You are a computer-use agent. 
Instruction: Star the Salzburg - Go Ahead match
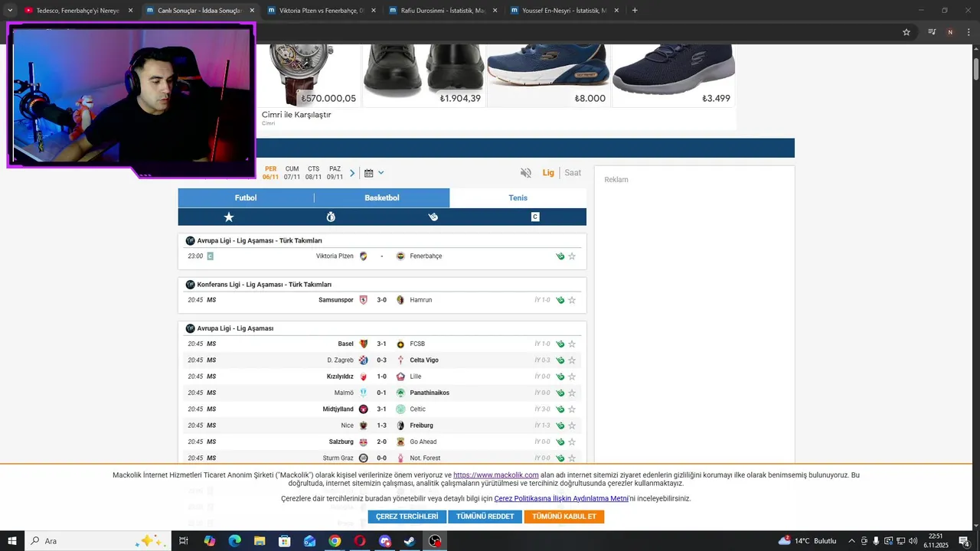tap(572, 442)
